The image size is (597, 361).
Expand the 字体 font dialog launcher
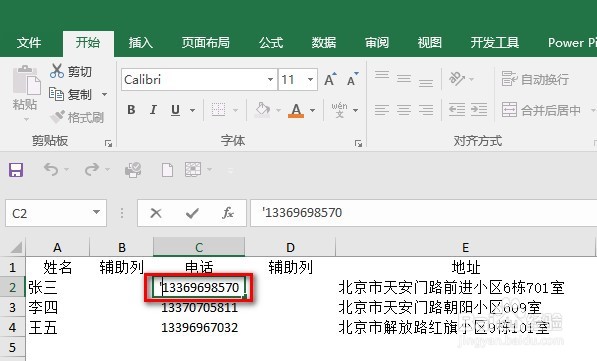point(358,143)
